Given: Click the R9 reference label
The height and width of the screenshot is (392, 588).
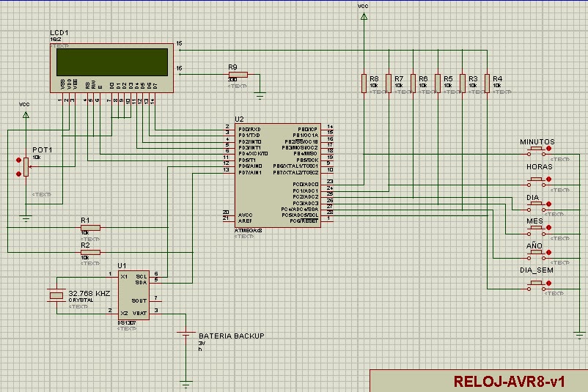Looking at the screenshot, I should pos(232,67).
